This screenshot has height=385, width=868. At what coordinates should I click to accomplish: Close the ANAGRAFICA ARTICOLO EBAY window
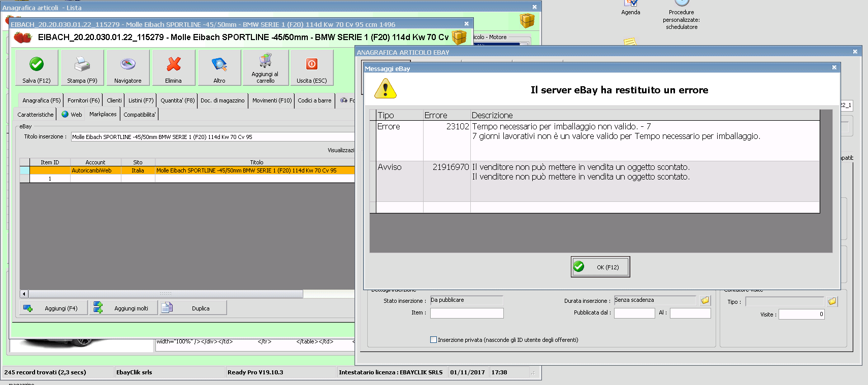[x=855, y=52]
